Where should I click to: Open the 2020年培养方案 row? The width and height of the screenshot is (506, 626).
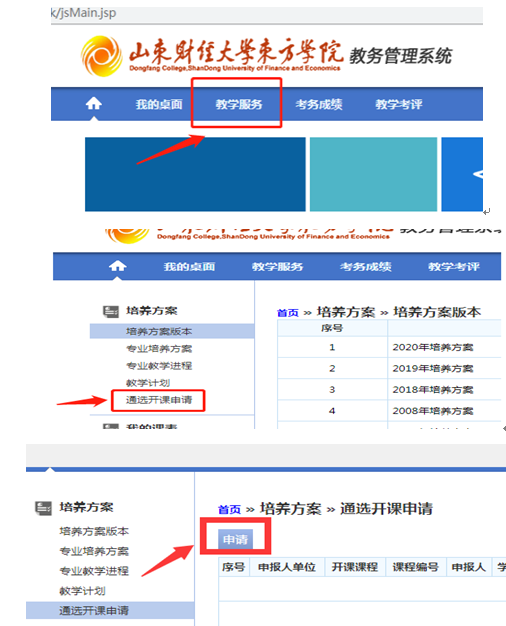click(x=389, y=347)
